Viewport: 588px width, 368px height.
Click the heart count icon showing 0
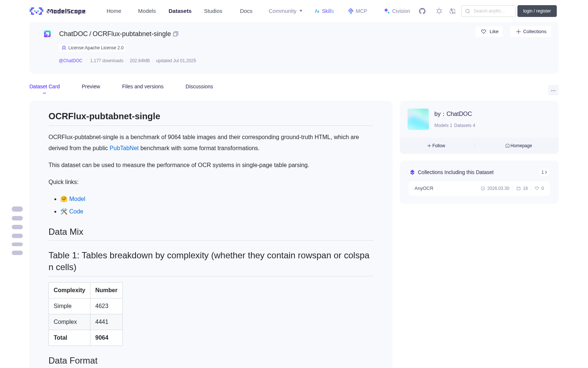pyautogui.click(x=537, y=188)
